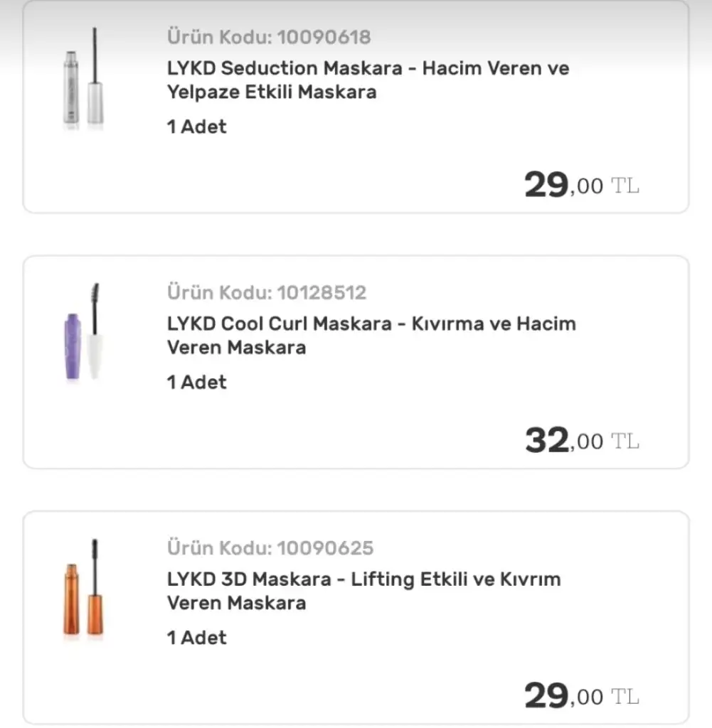Image resolution: width=712 pixels, height=728 pixels.
Task: Tap the 1 Adet quantity for Seduction Maskara
Action: (x=196, y=127)
